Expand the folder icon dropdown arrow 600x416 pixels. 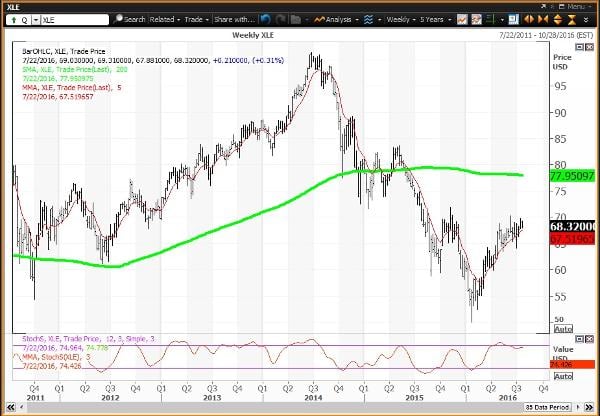[x=306, y=20]
